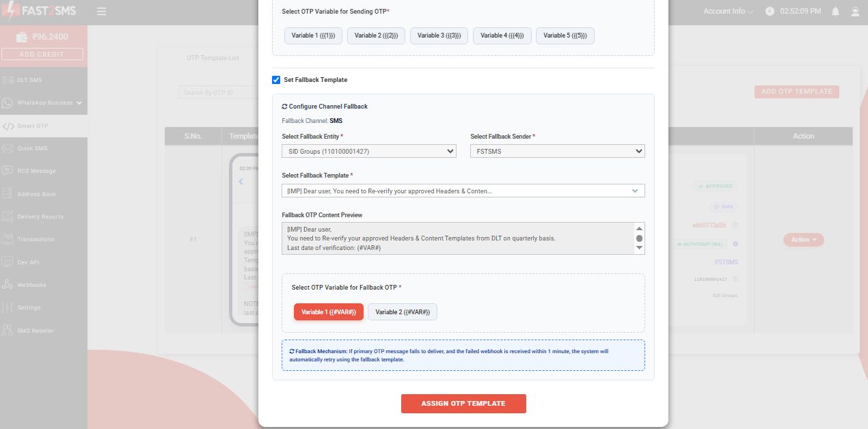Image resolution: width=868 pixels, height=429 pixels.
Task: Click the Assign OTP Template button
Action: 463,404
